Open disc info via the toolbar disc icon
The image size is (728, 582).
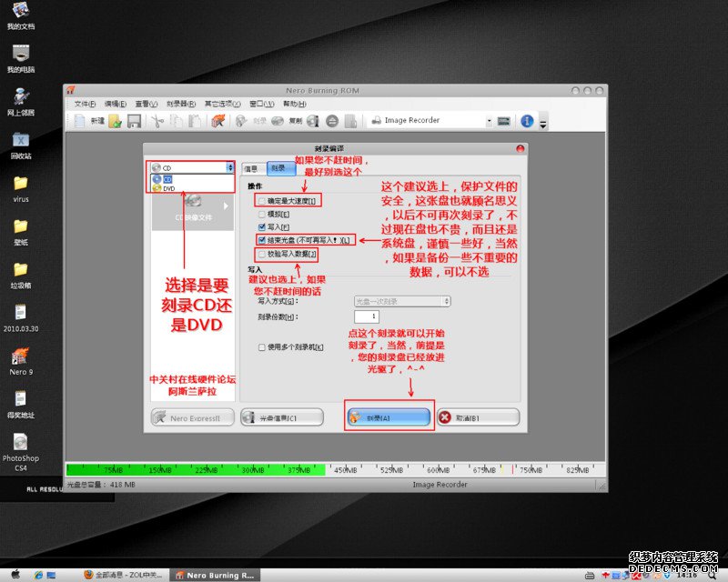(x=313, y=121)
